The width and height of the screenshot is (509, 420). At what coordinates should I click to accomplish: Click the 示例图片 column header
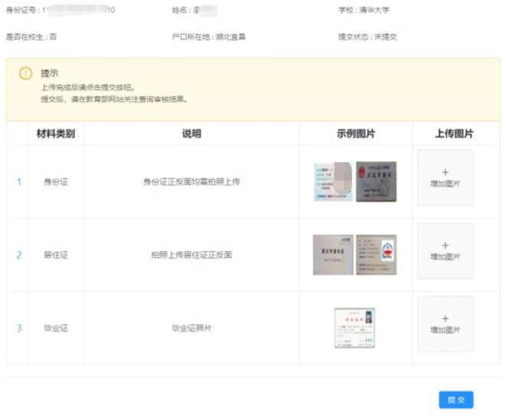pos(356,134)
